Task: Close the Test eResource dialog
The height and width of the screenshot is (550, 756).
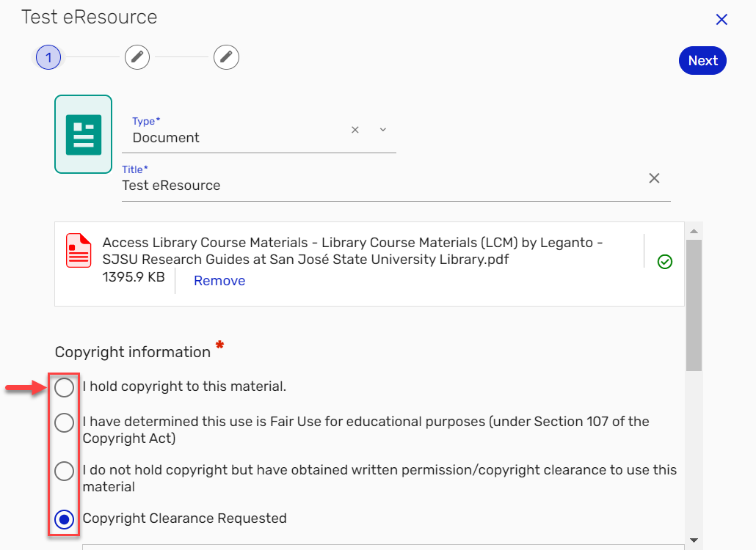Action: click(722, 20)
